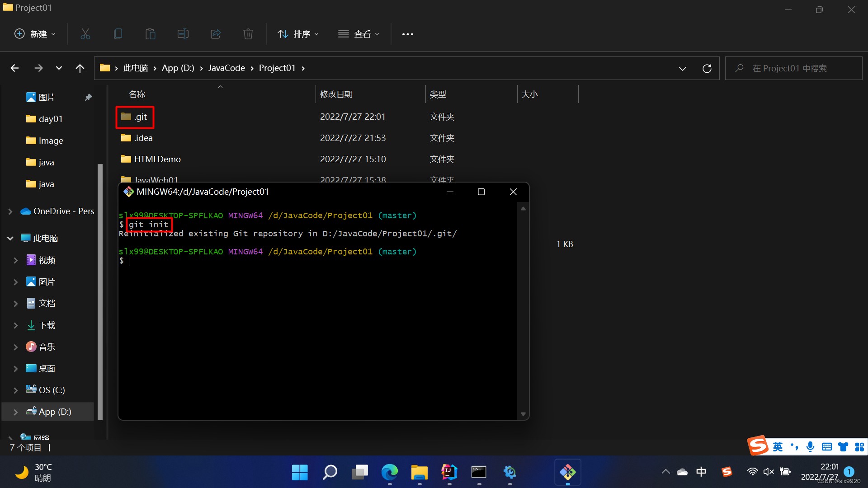Screen dimensions: 868x488
Task: Click the Rename icon in toolbar
Action: tap(183, 34)
